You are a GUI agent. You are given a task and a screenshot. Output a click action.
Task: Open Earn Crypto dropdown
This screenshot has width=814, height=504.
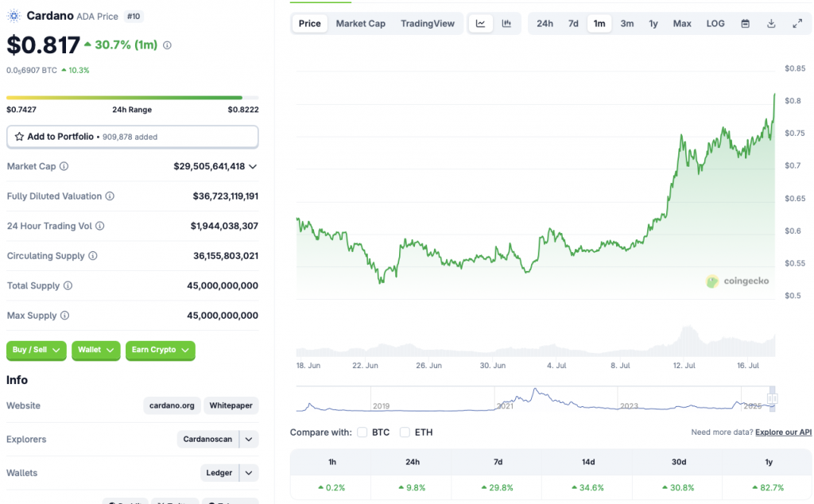coord(161,350)
